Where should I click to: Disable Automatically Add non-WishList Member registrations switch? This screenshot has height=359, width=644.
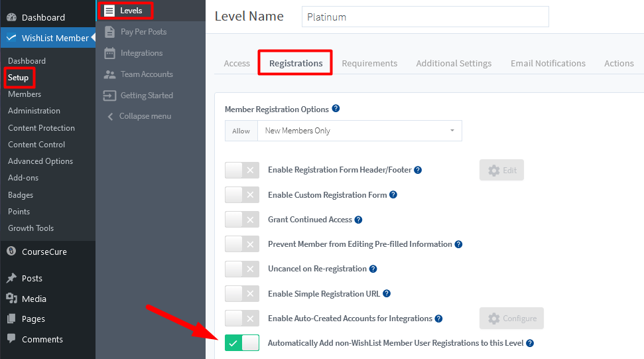[242, 343]
